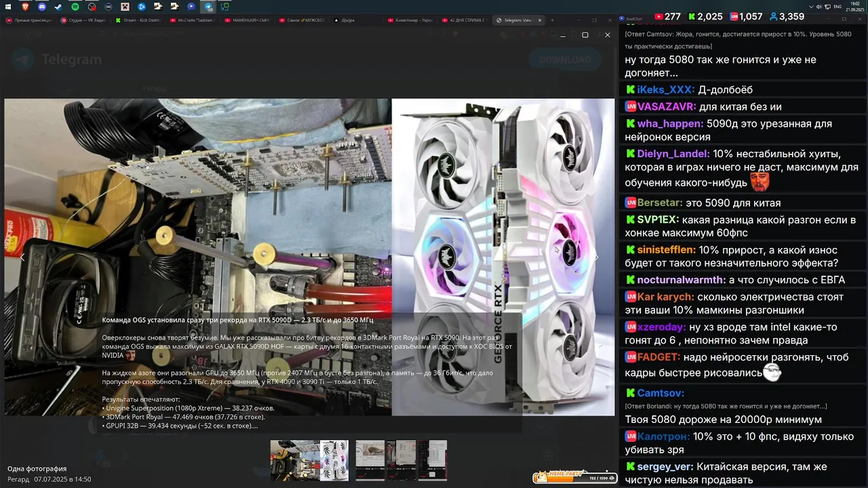The height and width of the screenshot is (488, 868).
Task: Show hidden system tray icons
Action: point(812,6)
